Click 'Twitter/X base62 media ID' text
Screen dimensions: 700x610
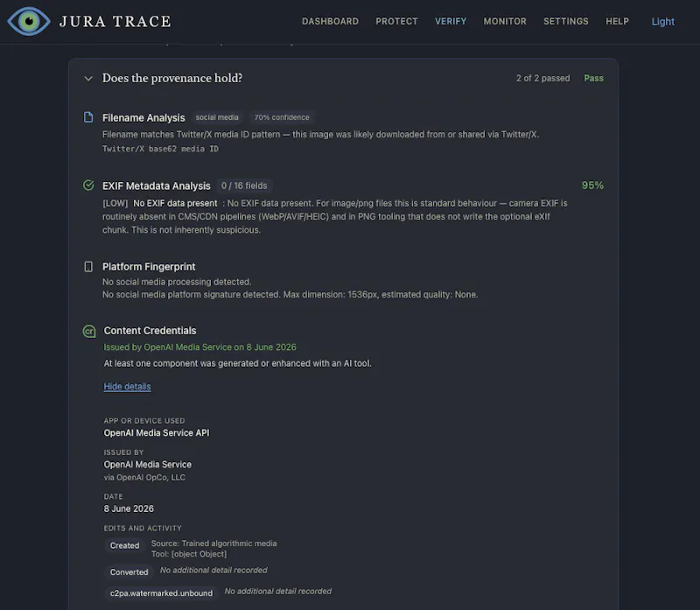(160, 149)
